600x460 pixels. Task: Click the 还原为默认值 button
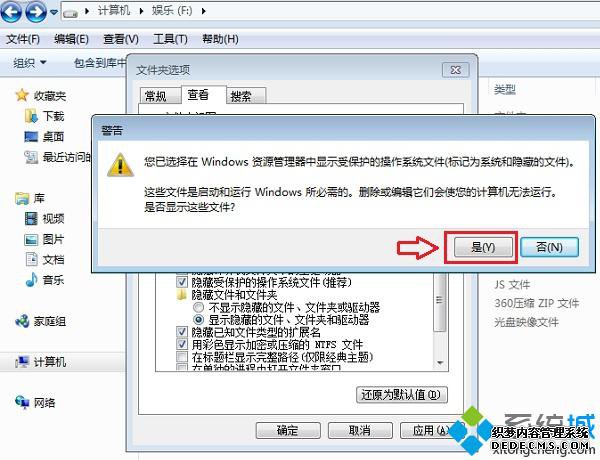(x=402, y=395)
